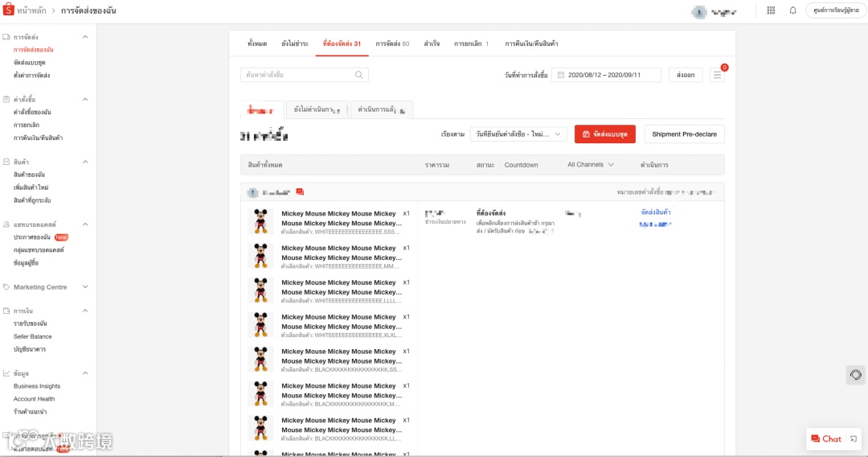Open Seller Balance in sidebar
Screen dimensions: 868x457
pos(33,336)
